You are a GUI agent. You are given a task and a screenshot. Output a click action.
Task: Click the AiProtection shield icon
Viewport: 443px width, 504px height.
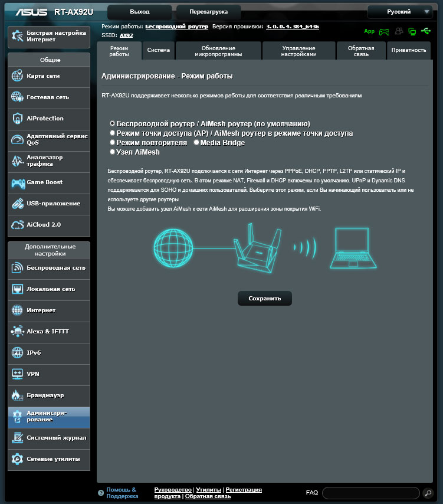[x=17, y=118]
